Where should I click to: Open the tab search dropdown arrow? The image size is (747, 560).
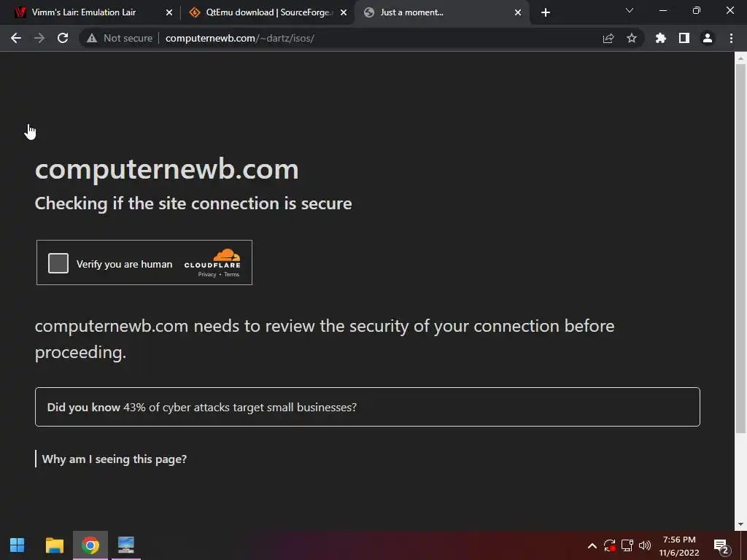630,10
